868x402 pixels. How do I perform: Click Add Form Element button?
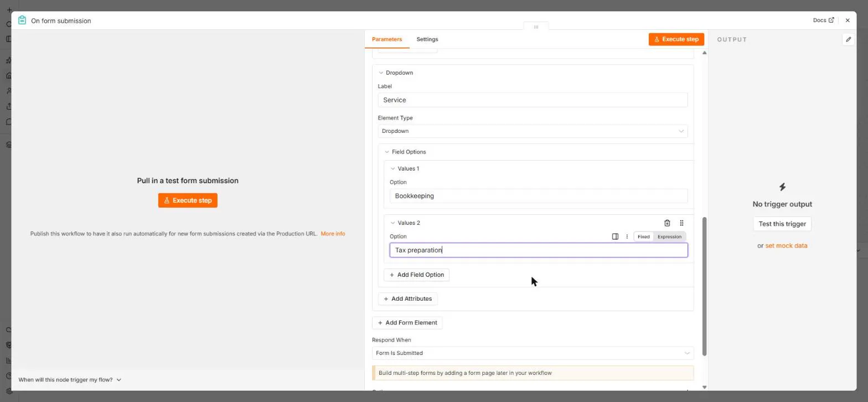(x=407, y=323)
